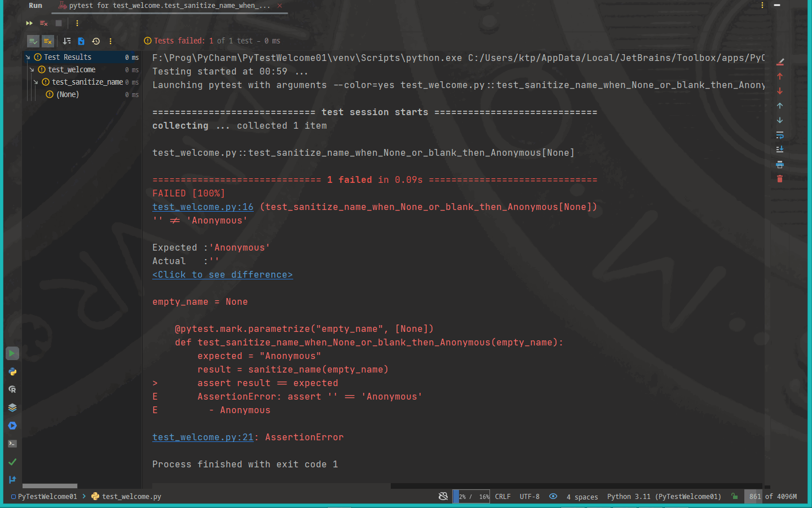
Task: Toggle the eye reader mode icon
Action: (553, 497)
